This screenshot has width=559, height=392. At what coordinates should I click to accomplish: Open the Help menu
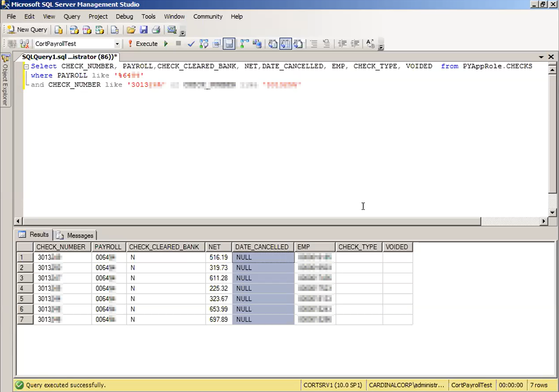[237, 16]
